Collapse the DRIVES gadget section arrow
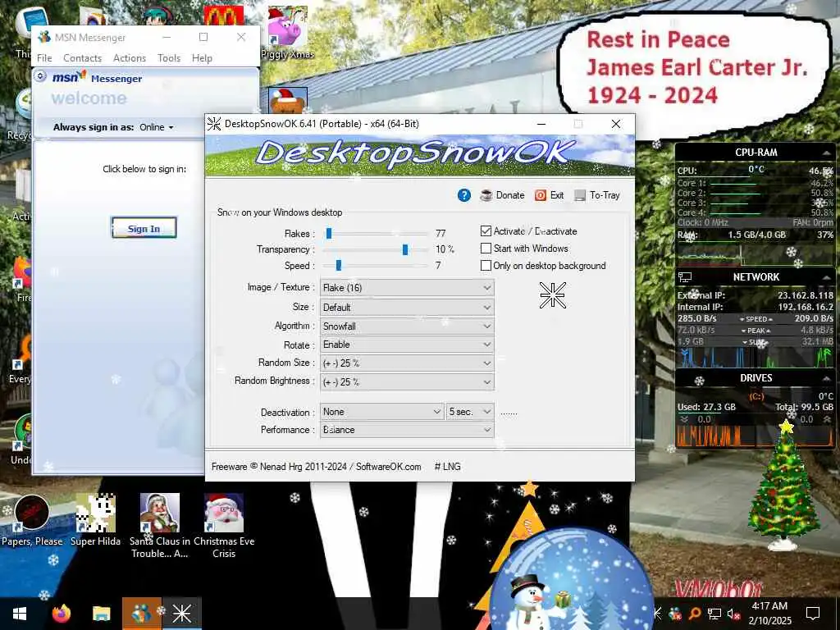 coord(826,378)
